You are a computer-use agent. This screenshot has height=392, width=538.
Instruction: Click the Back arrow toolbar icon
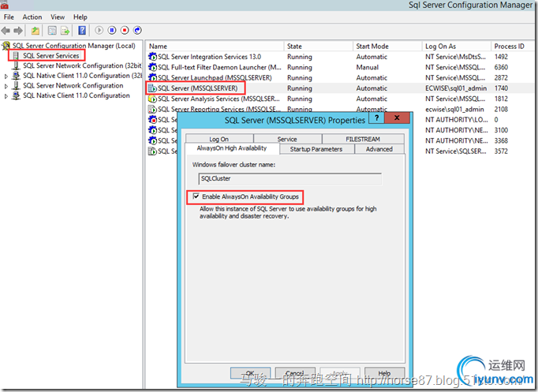tap(6, 31)
